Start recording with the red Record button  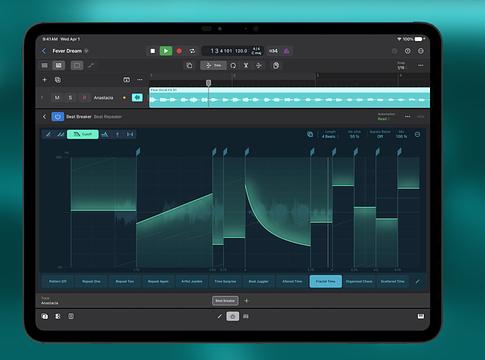coord(179,51)
